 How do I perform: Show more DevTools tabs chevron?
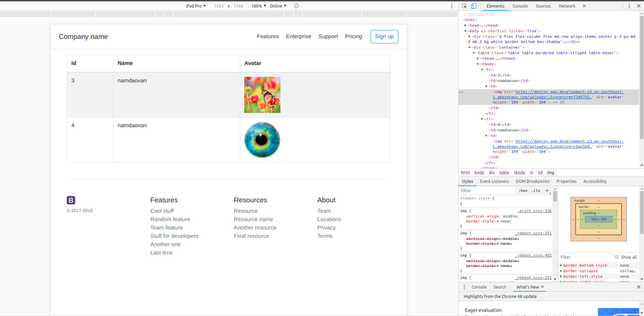[584, 5]
